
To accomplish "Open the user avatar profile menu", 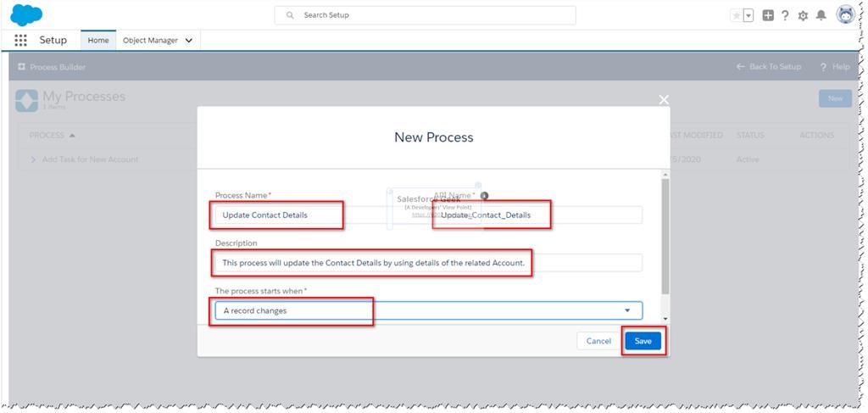I will (845, 15).
